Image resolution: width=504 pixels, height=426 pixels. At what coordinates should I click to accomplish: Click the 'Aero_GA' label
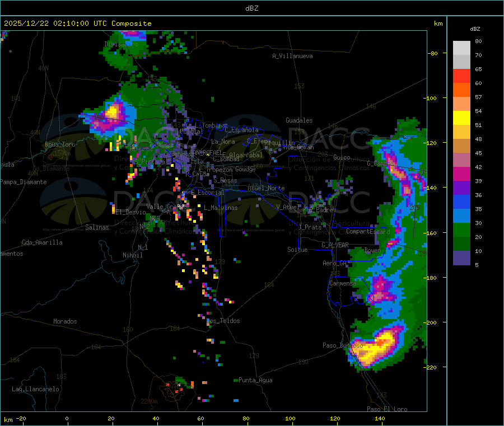(x=335, y=263)
